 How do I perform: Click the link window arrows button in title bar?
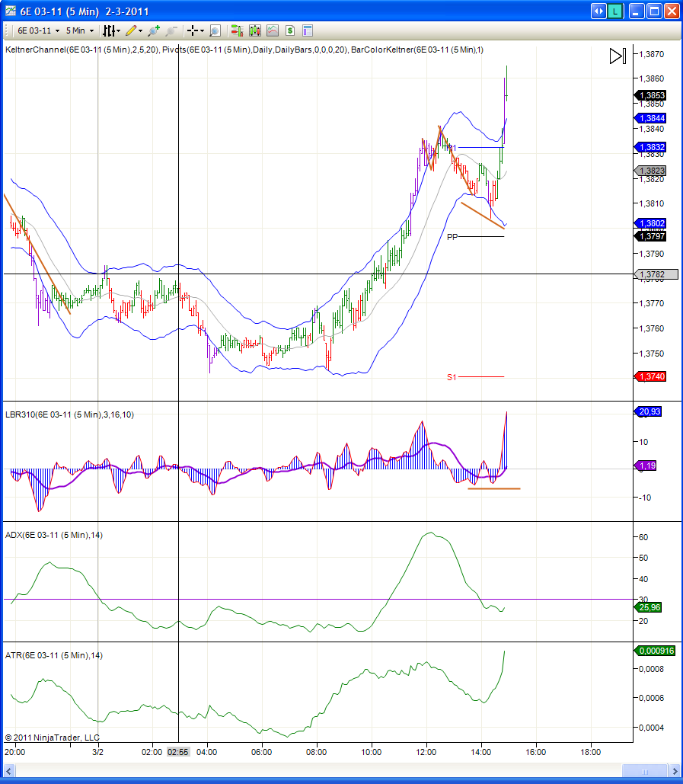(598, 11)
